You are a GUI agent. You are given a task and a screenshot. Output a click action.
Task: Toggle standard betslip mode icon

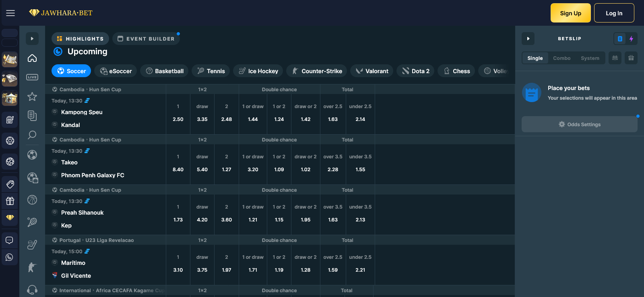tap(620, 39)
